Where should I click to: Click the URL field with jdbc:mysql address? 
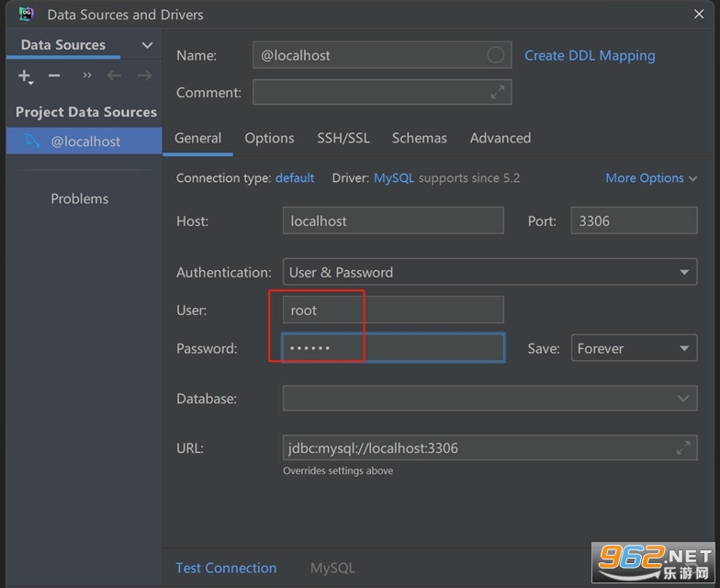tap(490, 447)
